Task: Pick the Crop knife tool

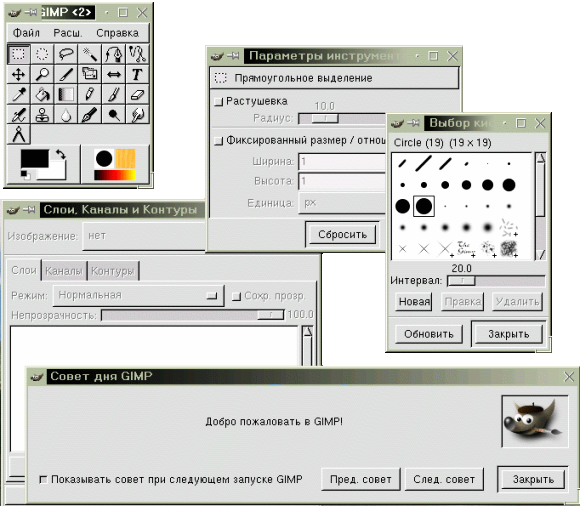Action: 66,74
